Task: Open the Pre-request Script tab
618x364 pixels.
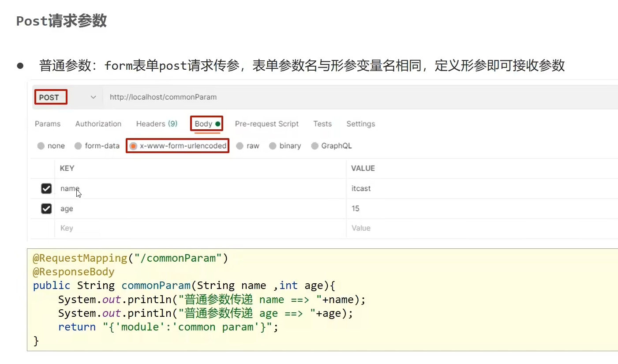Action: click(266, 124)
